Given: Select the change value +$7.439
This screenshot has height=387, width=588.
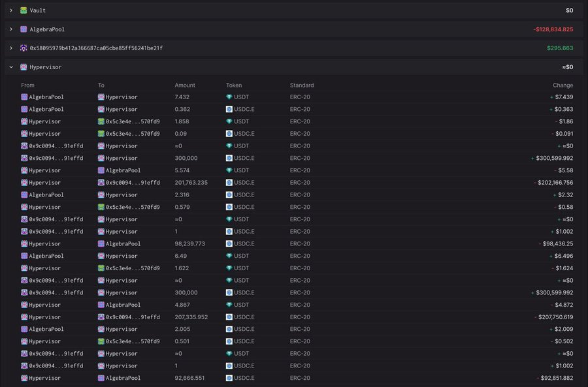Looking at the screenshot, I should point(562,97).
